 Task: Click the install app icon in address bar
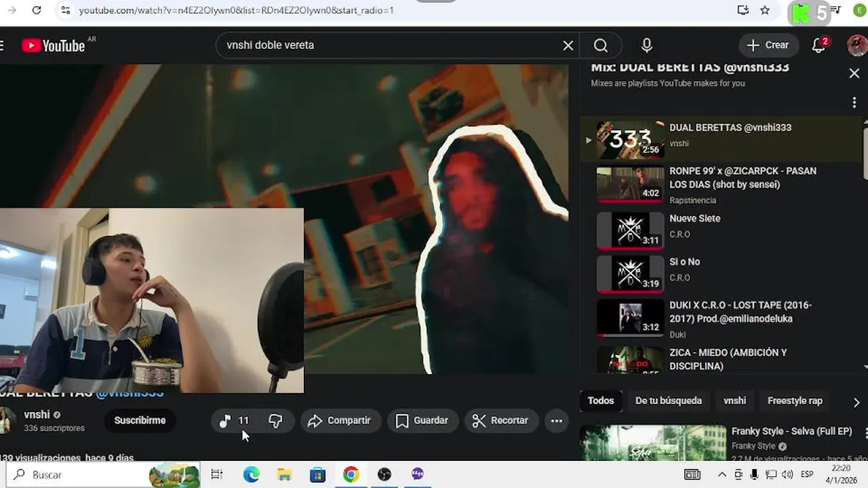click(743, 10)
